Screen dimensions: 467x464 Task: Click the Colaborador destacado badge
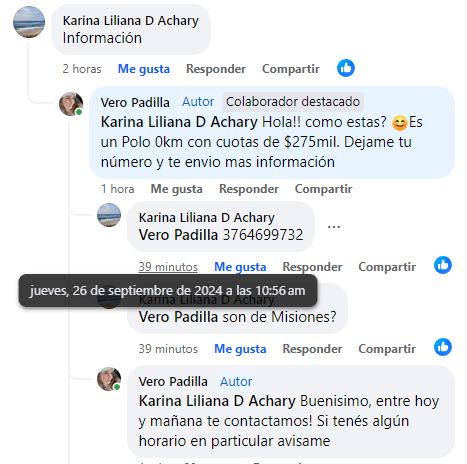tap(293, 102)
